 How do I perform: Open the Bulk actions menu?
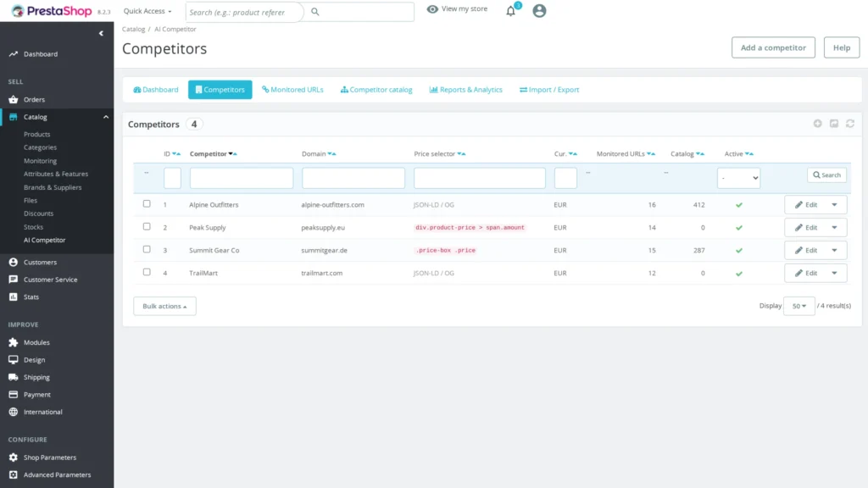(x=164, y=306)
